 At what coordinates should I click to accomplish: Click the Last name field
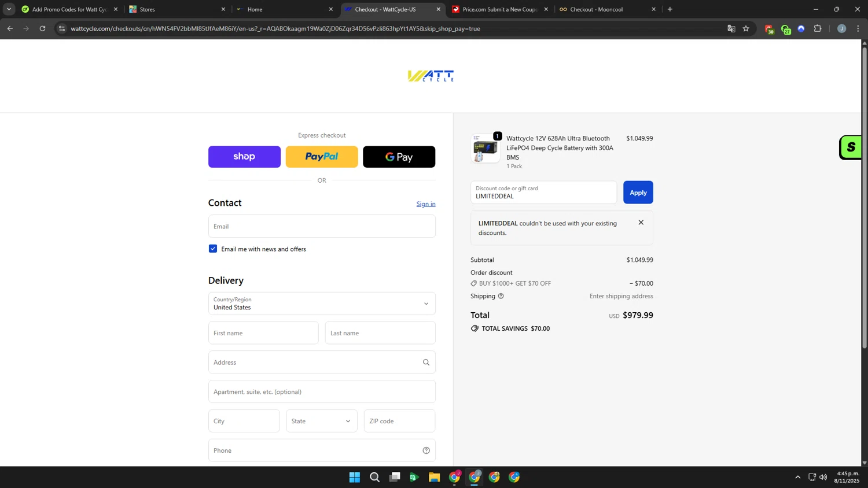[x=380, y=333]
